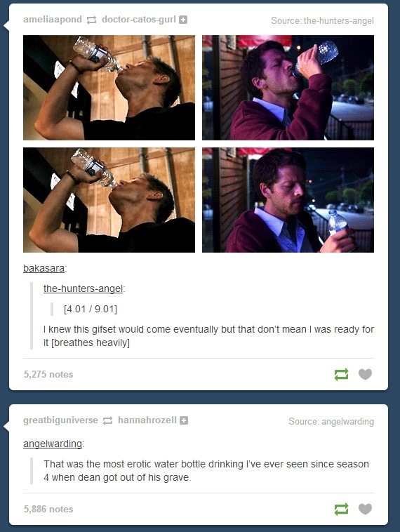This screenshot has height=532, width=400.
Task: Open angelwarding username link
Action: 53,444
